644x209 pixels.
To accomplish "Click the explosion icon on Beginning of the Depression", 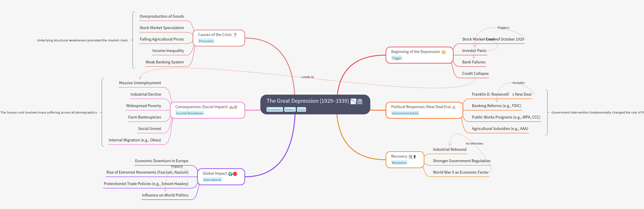I will click(x=443, y=52).
